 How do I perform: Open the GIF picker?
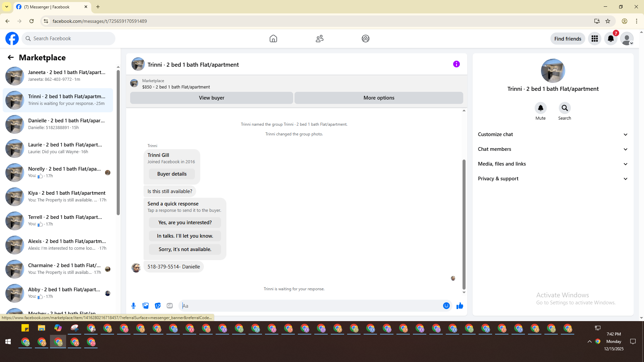tap(170, 306)
